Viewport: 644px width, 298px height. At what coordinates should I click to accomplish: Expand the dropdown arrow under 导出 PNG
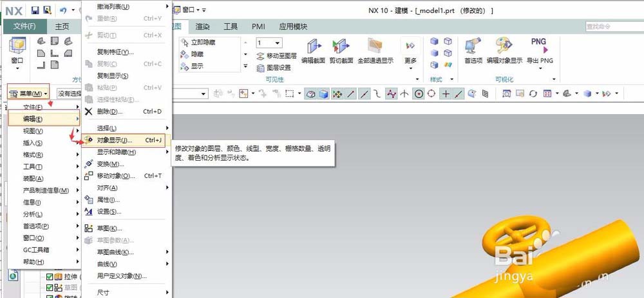540,68
